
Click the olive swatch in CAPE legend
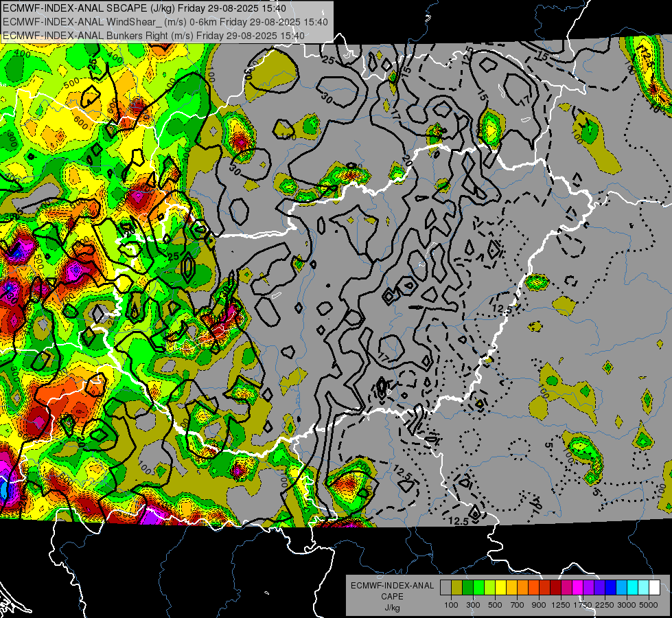[x=457, y=588]
